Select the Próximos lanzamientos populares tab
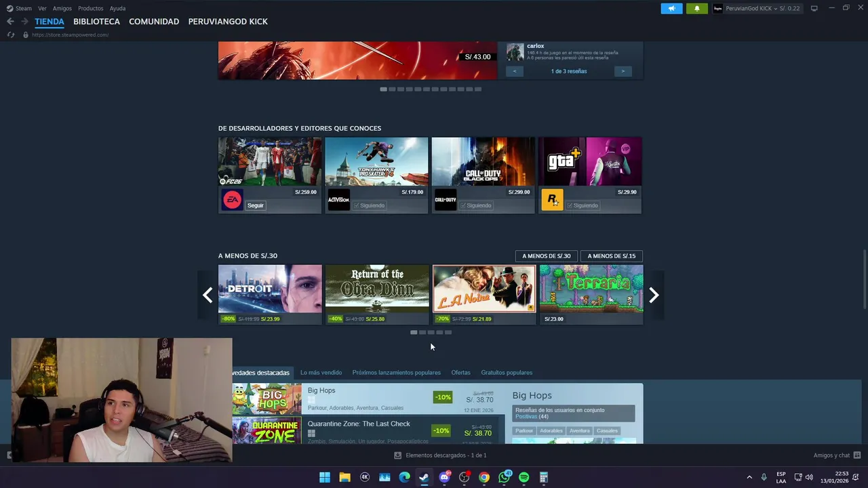 [396, 373]
